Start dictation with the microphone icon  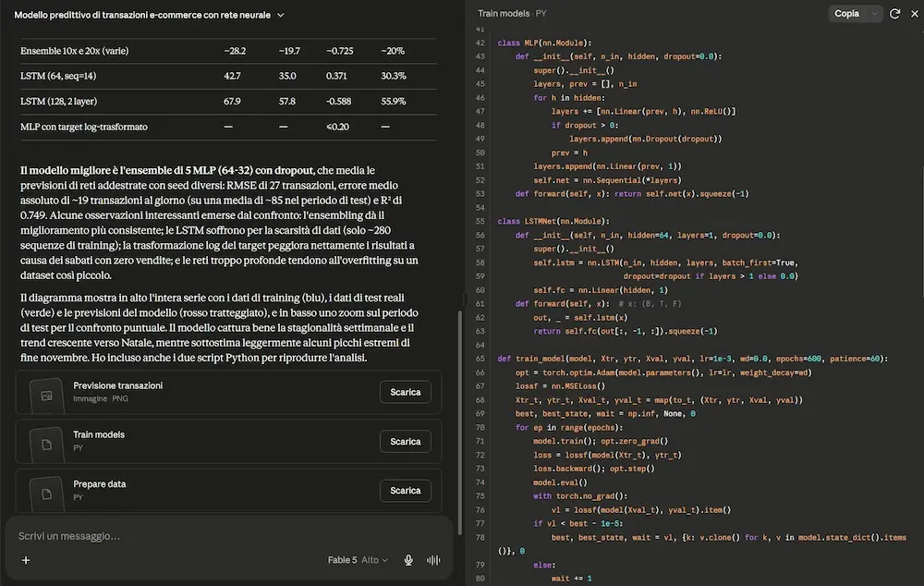click(x=408, y=560)
